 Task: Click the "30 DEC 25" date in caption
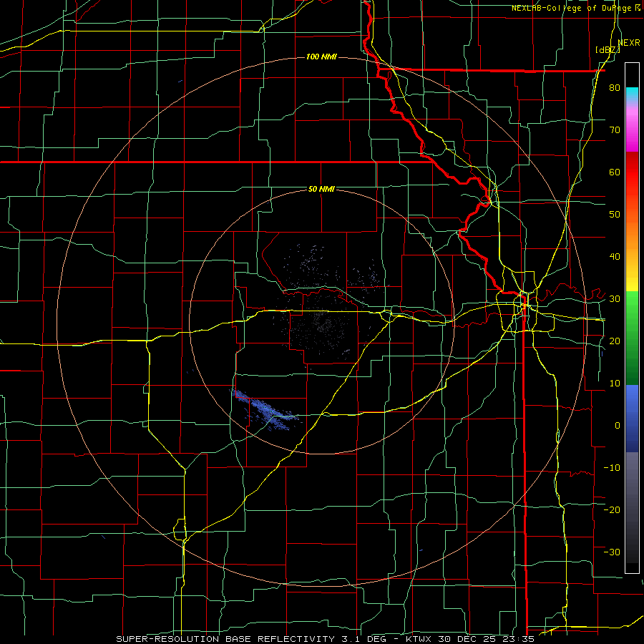pos(467,639)
